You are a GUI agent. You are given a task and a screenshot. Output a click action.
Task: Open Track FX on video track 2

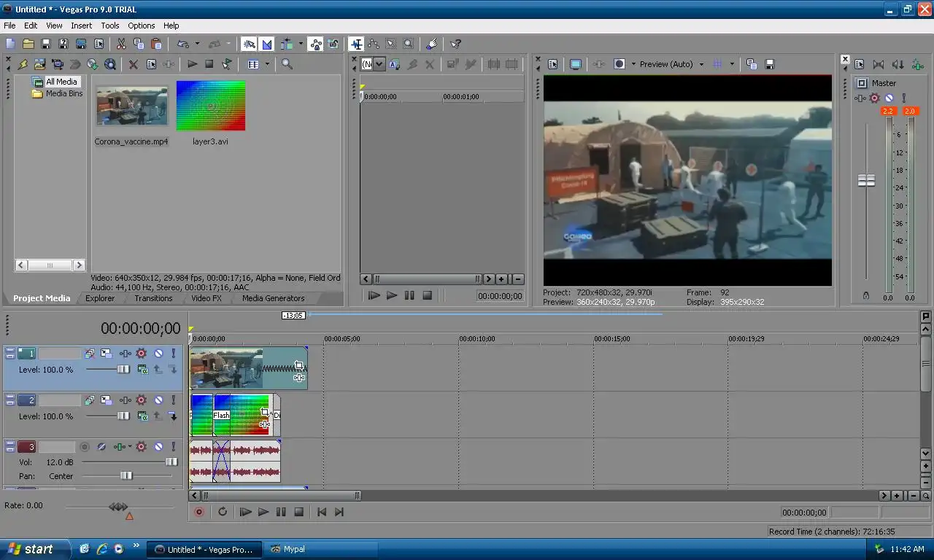[x=125, y=400]
